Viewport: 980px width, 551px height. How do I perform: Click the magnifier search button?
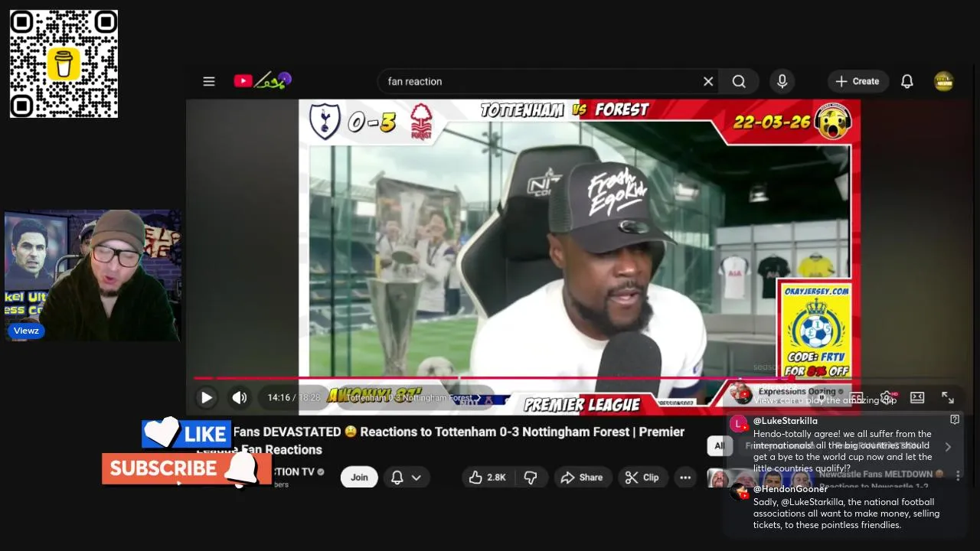click(x=739, y=81)
